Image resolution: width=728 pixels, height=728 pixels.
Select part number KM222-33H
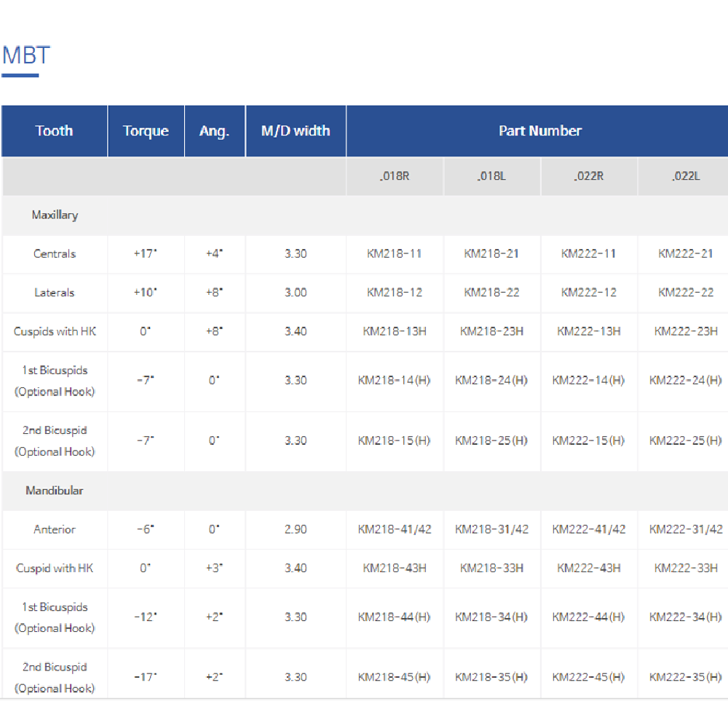point(686,568)
